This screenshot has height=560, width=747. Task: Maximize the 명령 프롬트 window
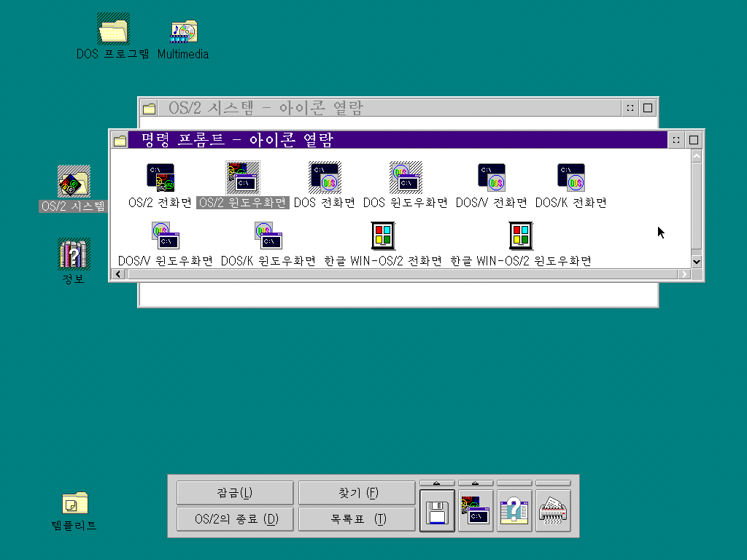tap(694, 141)
